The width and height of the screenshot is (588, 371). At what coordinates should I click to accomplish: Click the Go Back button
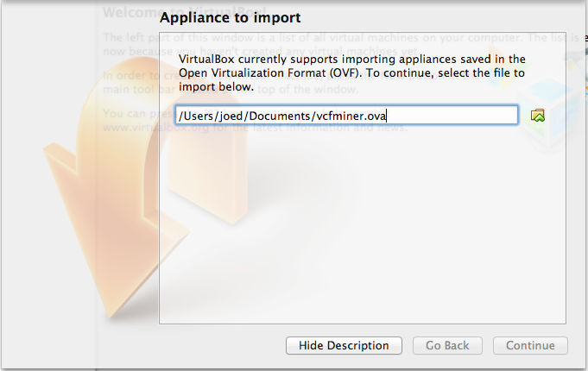tap(447, 345)
